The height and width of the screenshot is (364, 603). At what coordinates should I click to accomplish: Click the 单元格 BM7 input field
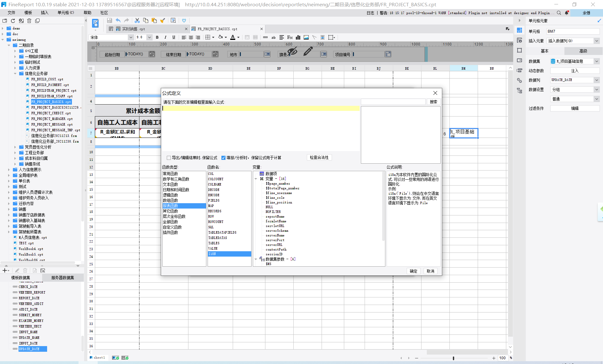pyautogui.click(x=573, y=31)
